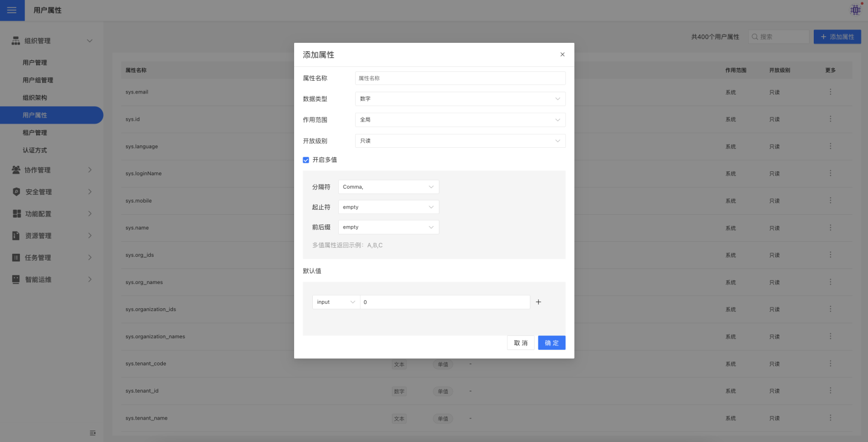Expand the 资源管理 menu section

[90, 236]
